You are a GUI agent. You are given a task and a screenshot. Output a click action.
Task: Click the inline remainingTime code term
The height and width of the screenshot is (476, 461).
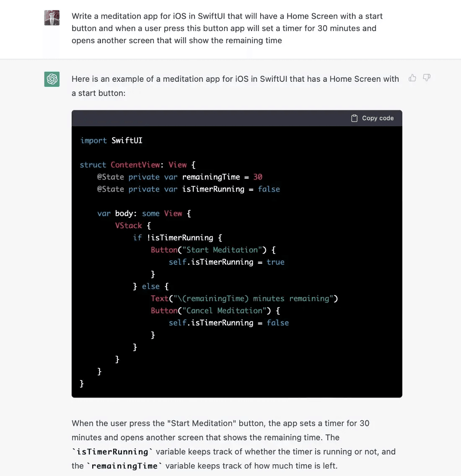124,466
